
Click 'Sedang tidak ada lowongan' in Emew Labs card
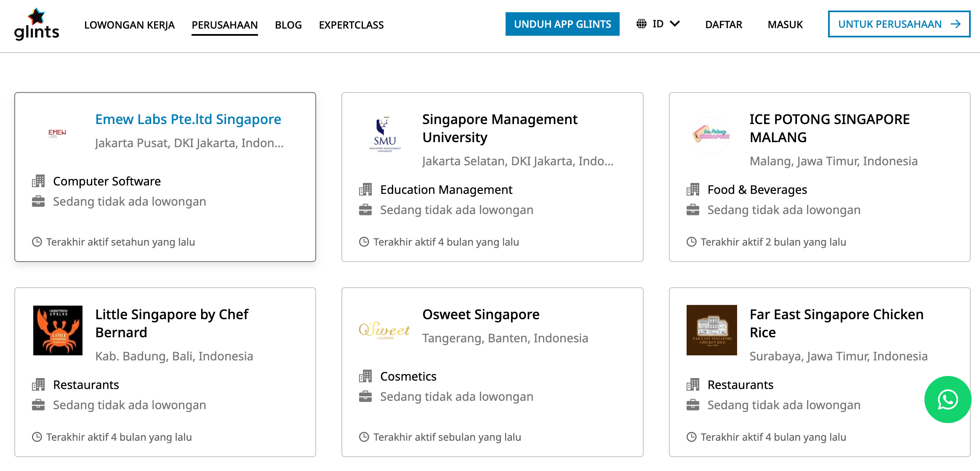[x=130, y=201]
